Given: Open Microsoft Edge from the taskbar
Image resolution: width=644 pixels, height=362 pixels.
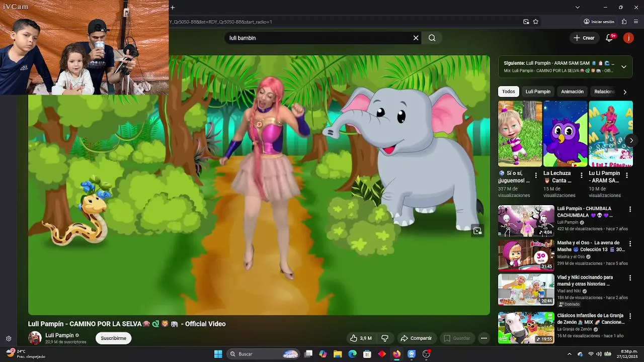Looking at the screenshot, I should click(353, 354).
